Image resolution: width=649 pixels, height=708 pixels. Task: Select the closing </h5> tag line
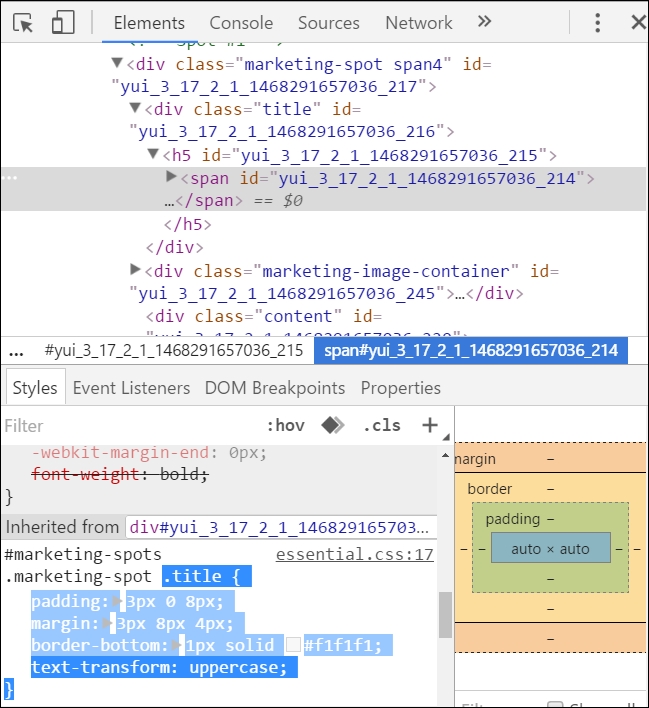coord(187,224)
